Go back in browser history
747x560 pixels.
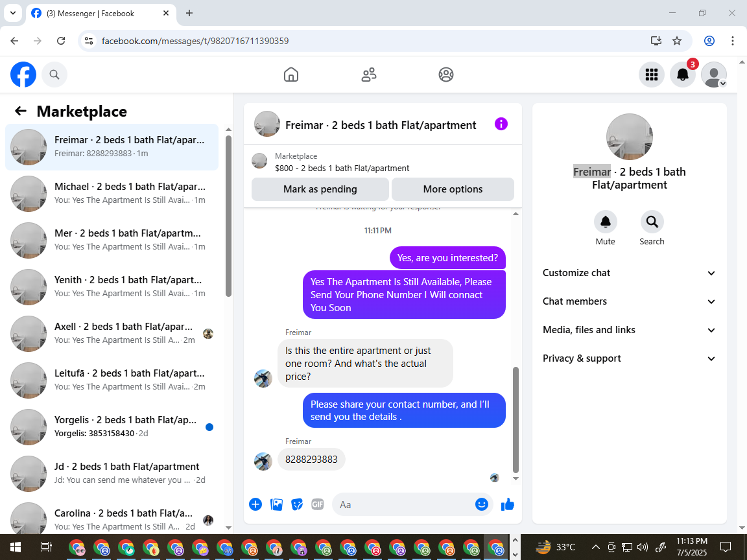click(14, 41)
